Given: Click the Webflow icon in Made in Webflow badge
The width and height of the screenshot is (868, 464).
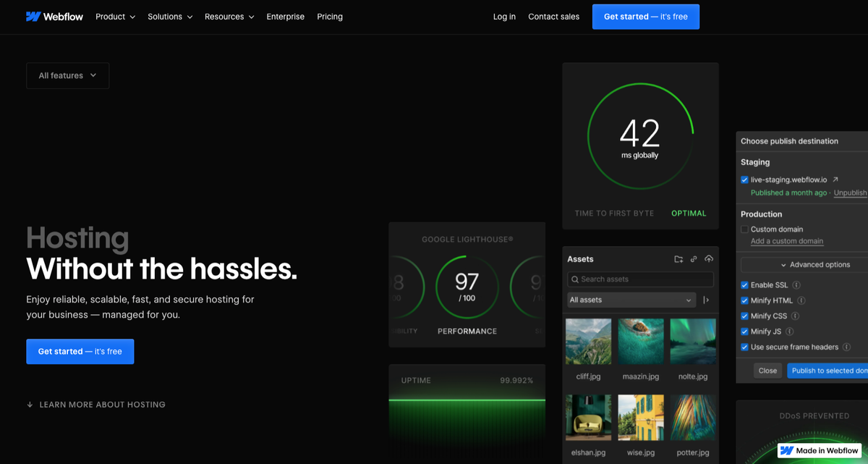Looking at the screenshot, I should point(787,450).
